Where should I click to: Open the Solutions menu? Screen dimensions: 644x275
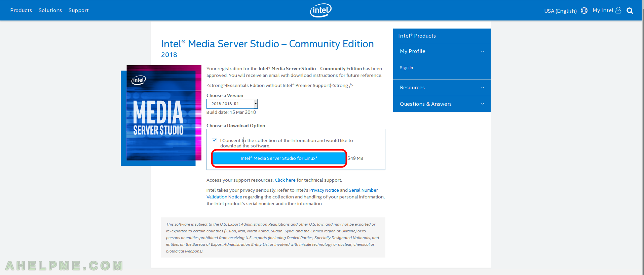(50, 10)
